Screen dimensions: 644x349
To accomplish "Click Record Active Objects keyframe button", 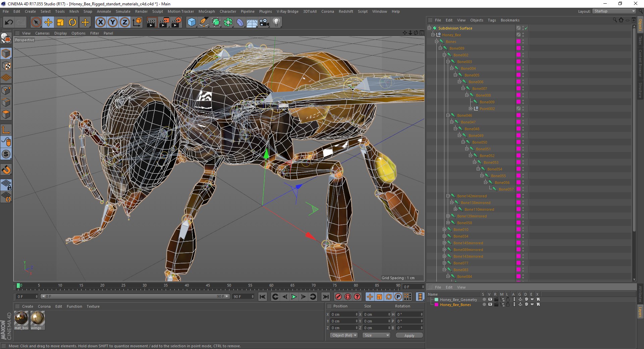I will (x=338, y=297).
